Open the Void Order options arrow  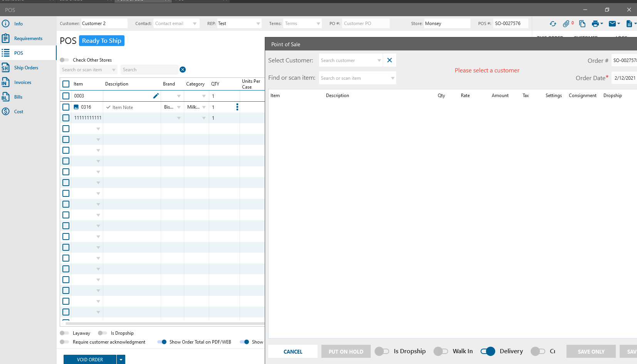pyautogui.click(x=121, y=360)
